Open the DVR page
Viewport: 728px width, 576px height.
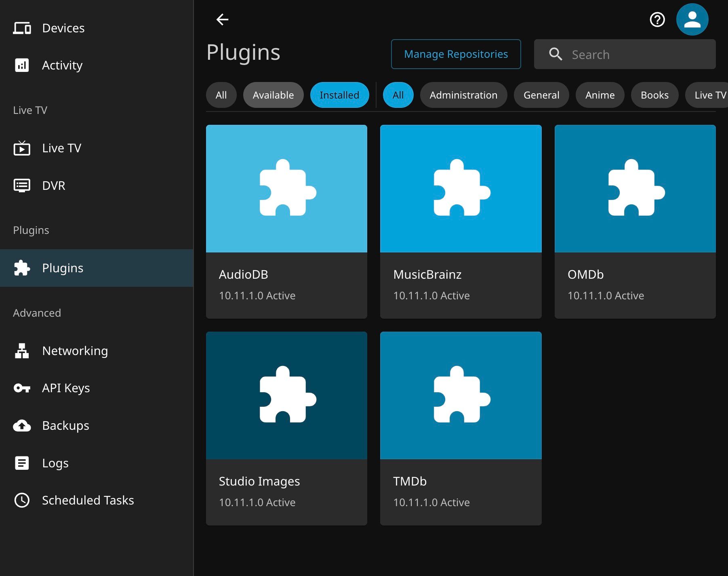(97, 185)
